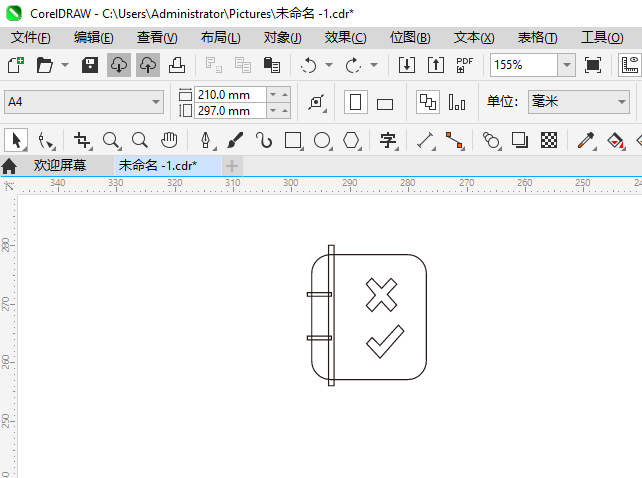
Task: Click the Open file folder icon
Action: coord(45,65)
